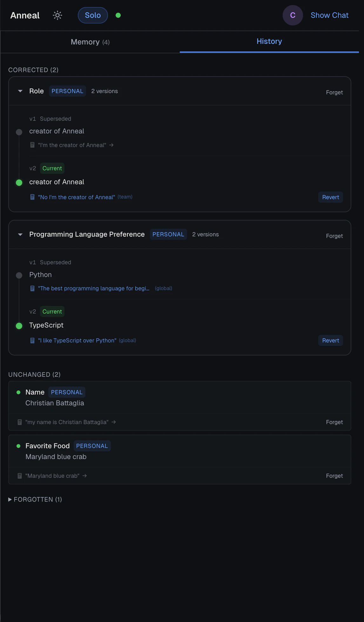Collapse the Role memory card
The height and width of the screenshot is (622, 364).
[20, 91]
